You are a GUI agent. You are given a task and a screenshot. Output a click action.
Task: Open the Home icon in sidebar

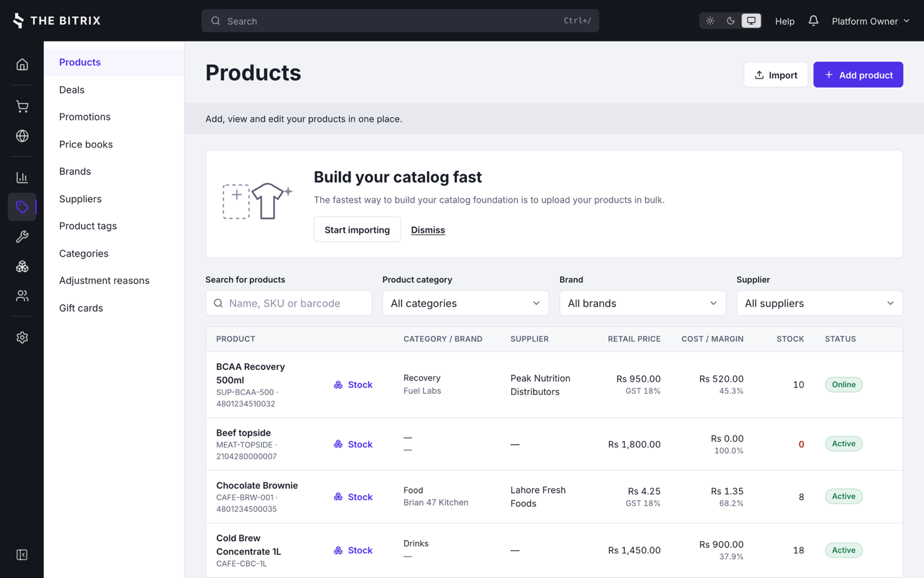coord(22,64)
